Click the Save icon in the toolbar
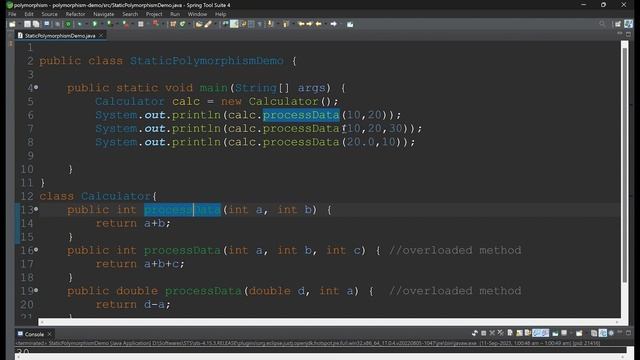640x360 pixels. (27, 24)
